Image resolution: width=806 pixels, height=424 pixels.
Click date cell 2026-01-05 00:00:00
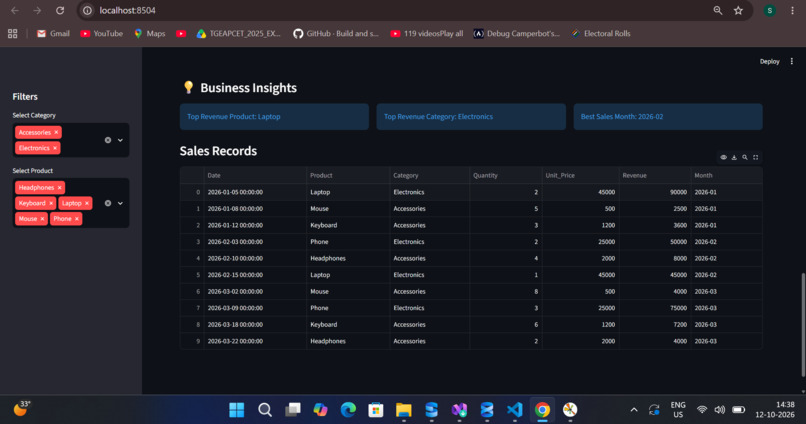tap(255, 192)
